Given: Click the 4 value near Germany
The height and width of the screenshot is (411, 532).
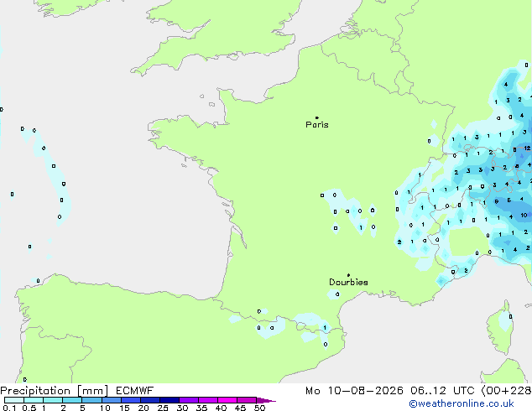Looking at the screenshot, I should tap(506, 85).
